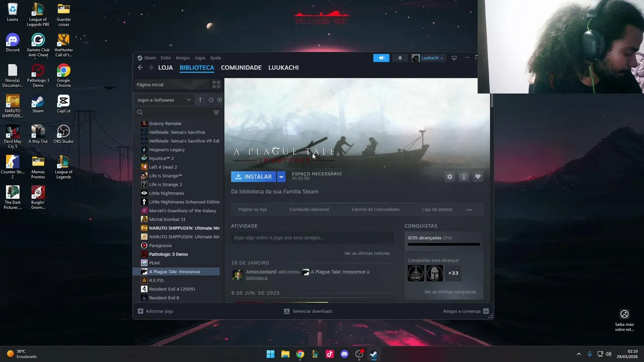The height and width of the screenshot is (362, 644).
Task: Click Ver as últimas notícias
Action: click(367, 253)
